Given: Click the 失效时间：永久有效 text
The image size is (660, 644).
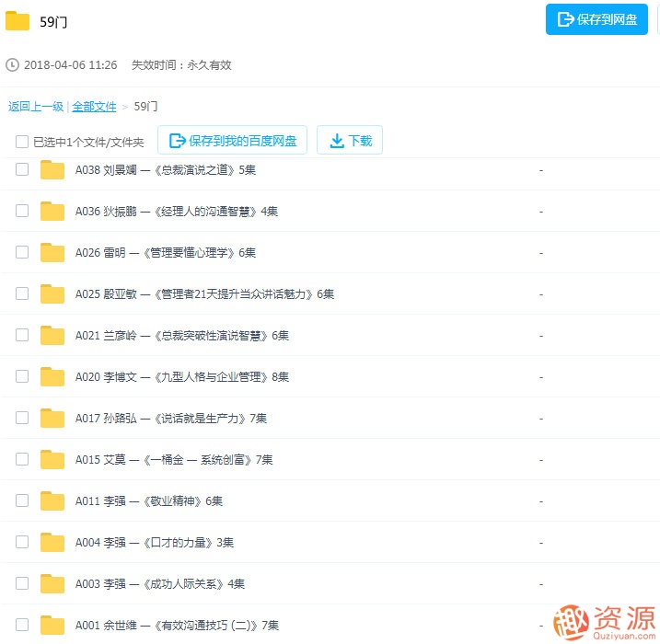Looking at the screenshot, I should coord(182,65).
